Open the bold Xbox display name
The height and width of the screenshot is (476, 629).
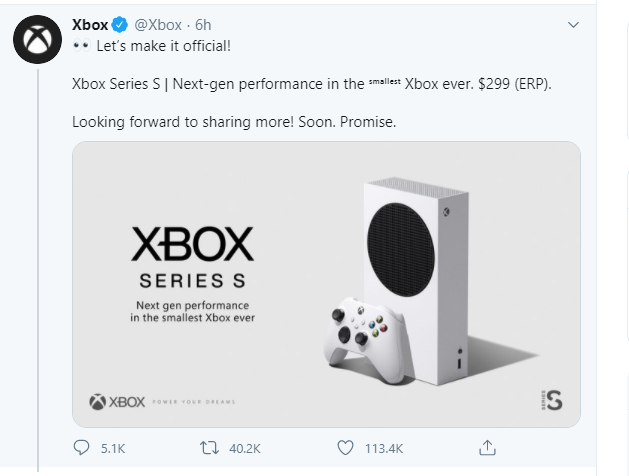(x=90, y=24)
